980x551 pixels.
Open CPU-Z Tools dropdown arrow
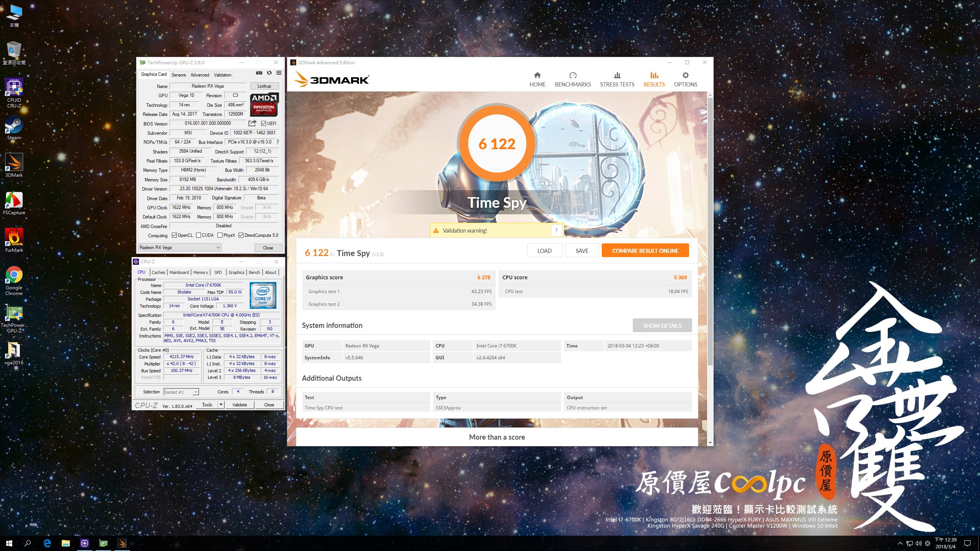(x=221, y=405)
